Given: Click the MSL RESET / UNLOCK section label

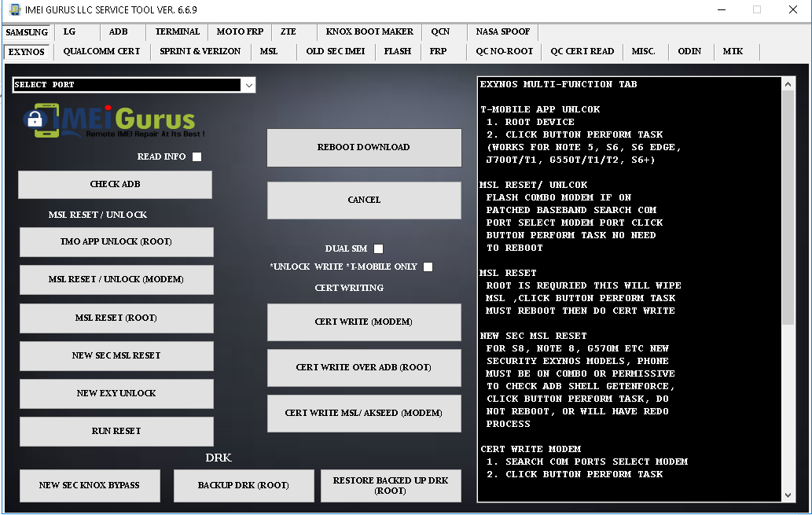Looking at the screenshot, I should point(97,215).
